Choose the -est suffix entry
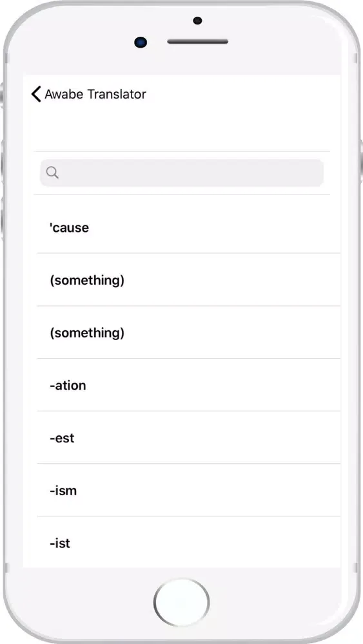Viewport: 363px width, 644px height. coord(189,437)
